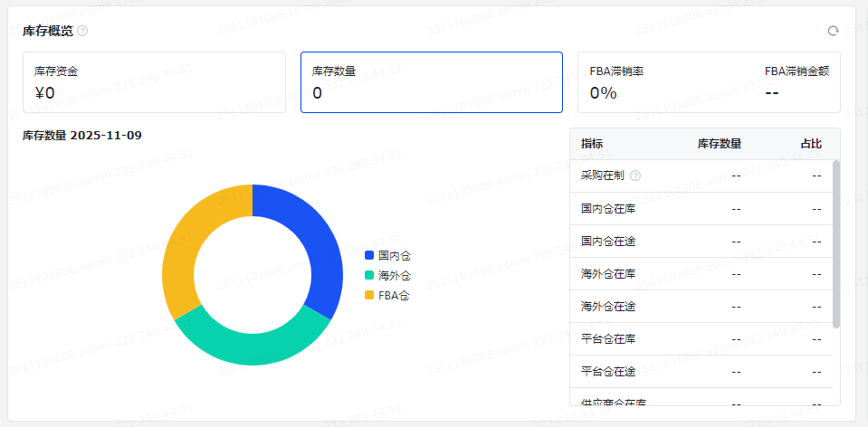Click help icon beside 库存概览 title

point(82,31)
